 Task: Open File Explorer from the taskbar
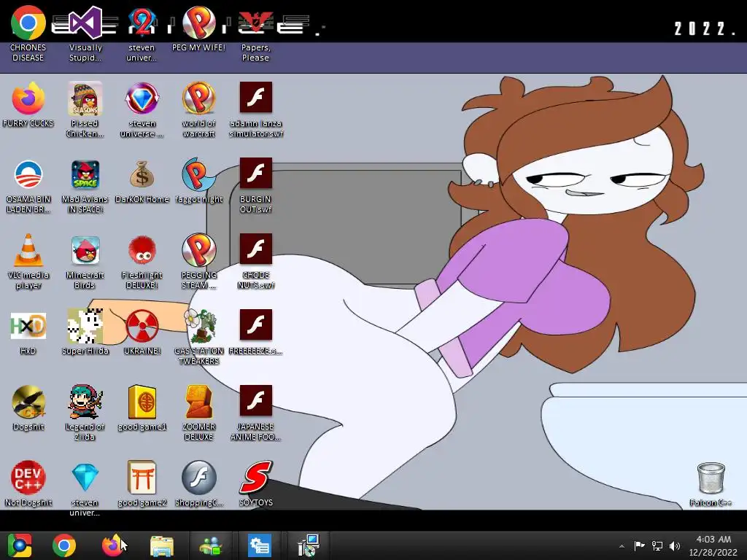[162, 545]
